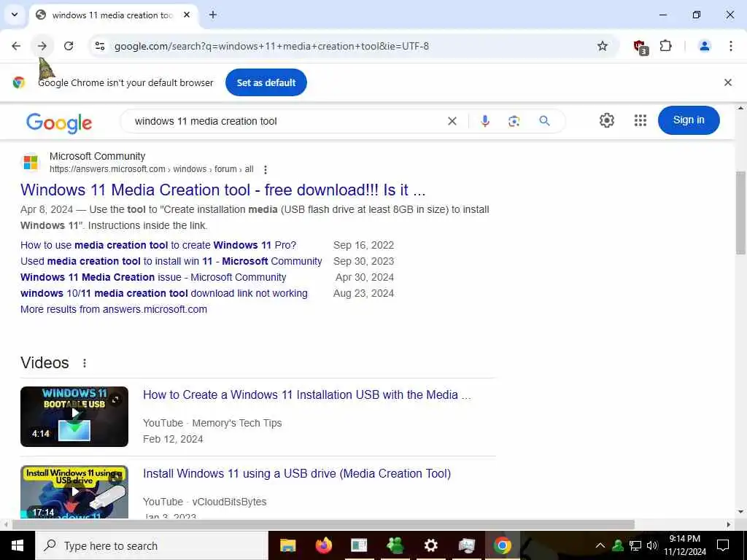
Task: Bookmark this page with the star
Action: (602, 46)
